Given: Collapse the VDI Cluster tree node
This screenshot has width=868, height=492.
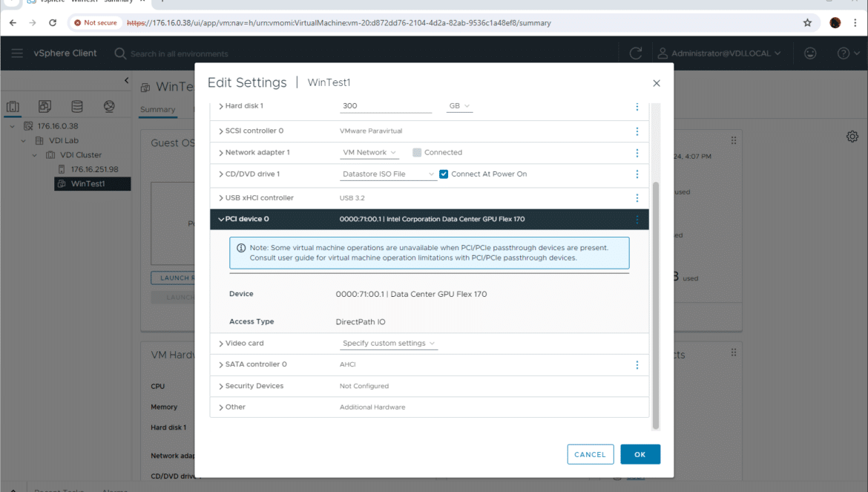Looking at the screenshot, I should pyautogui.click(x=34, y=155).
